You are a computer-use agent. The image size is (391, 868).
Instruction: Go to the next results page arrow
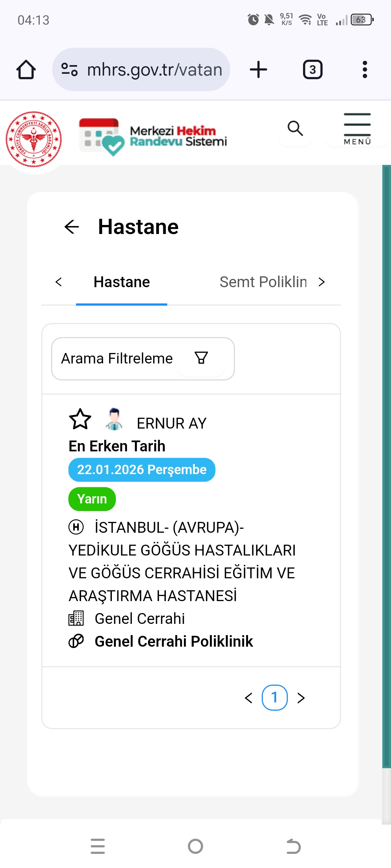pos(301,698)
